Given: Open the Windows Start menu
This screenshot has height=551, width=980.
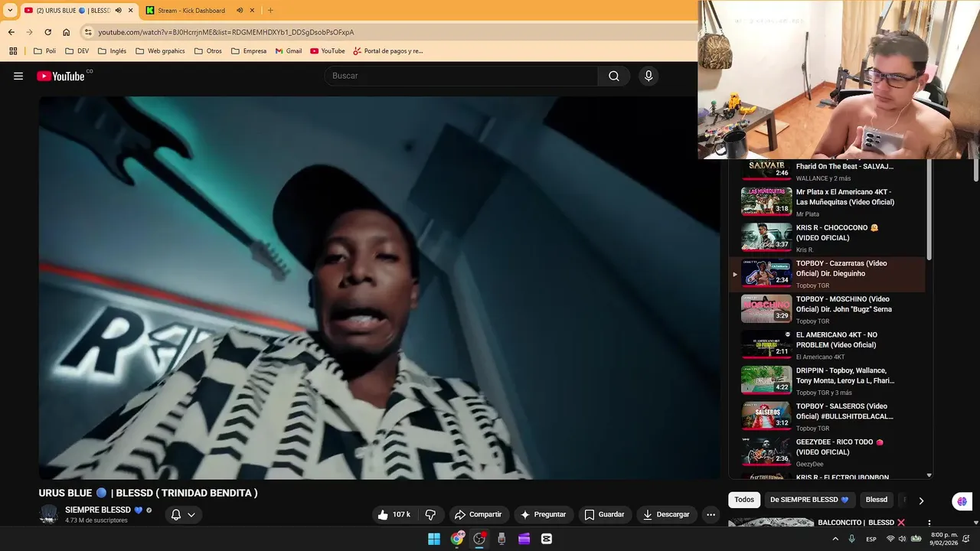Looking at the screenshot, I should (x=434, y=539).
